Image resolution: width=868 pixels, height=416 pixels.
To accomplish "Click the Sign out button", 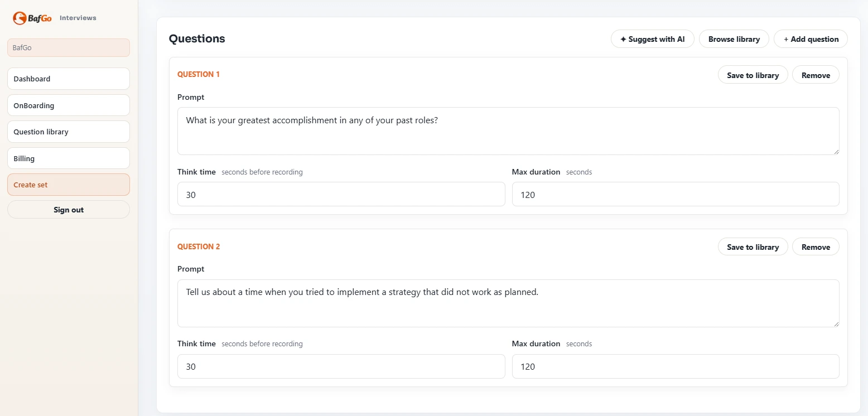I will click(69, 210).
